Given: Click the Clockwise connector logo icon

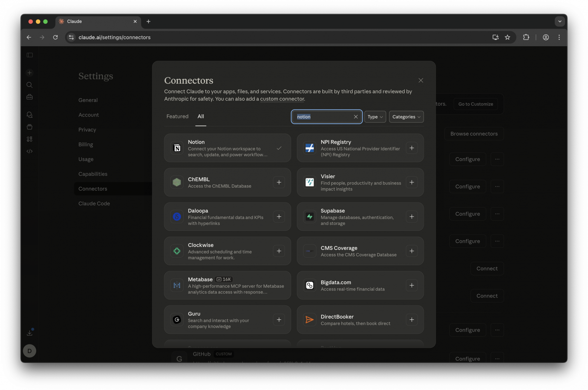Looking at the screenshot, I should [177, 251].
